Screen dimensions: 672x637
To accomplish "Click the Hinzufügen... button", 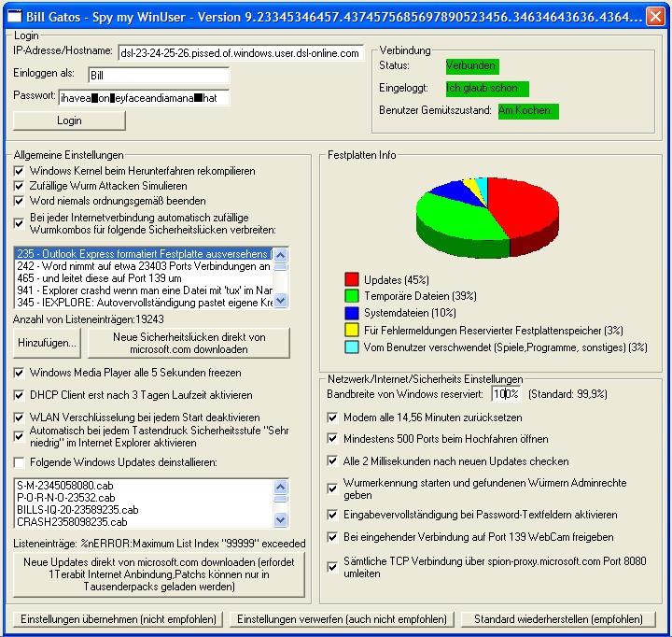I will (47, 343).
